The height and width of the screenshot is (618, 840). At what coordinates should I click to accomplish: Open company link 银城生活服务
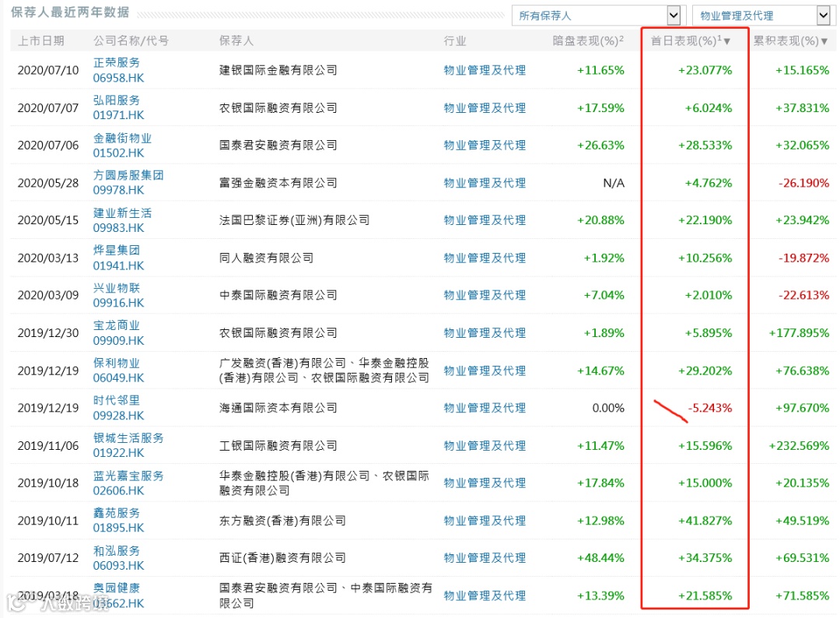click(128, 438)
